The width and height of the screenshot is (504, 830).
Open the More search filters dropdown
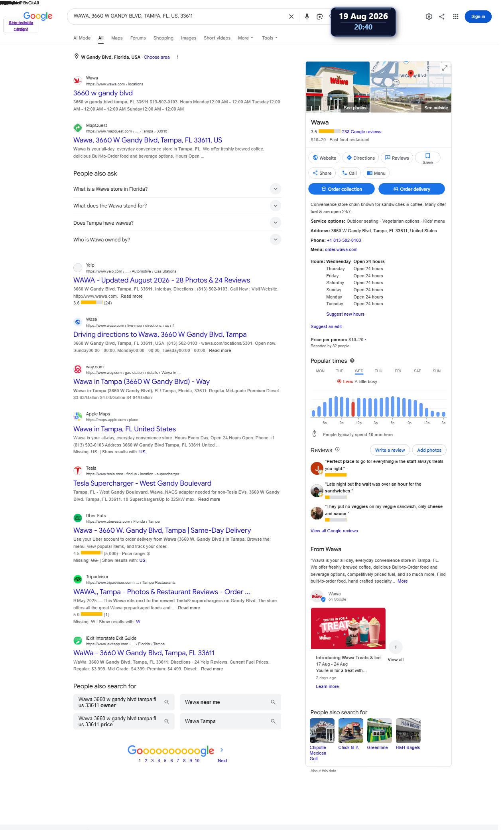(x=245, y=38)
